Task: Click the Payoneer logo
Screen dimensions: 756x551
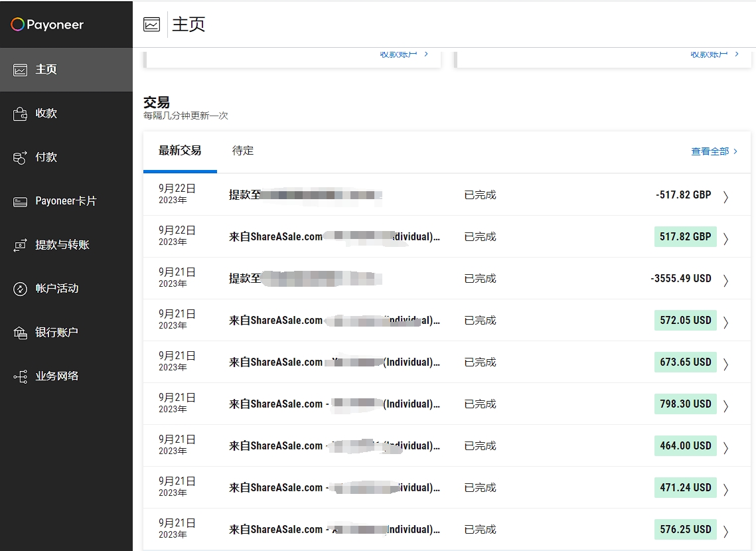Action: [x=47, y=24]
